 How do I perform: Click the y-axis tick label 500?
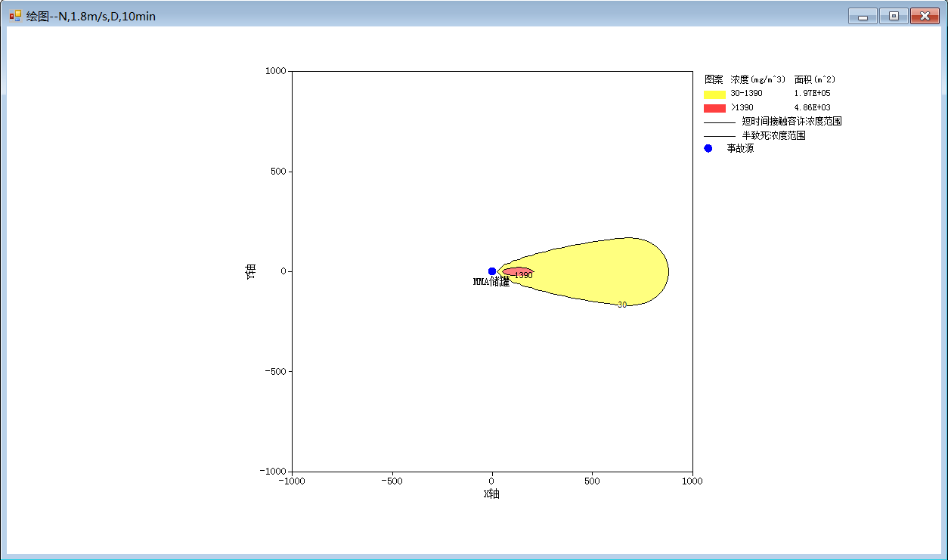(277, 172)
